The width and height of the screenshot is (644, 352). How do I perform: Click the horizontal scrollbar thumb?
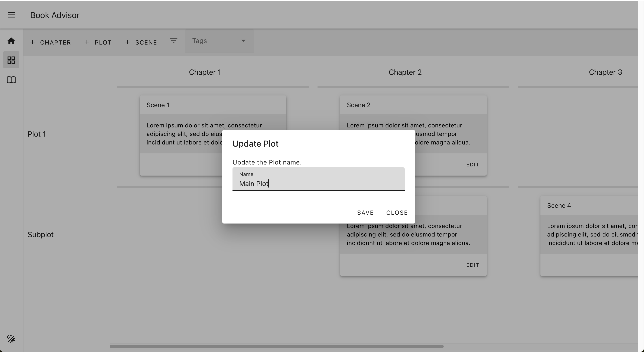point(277,346)
